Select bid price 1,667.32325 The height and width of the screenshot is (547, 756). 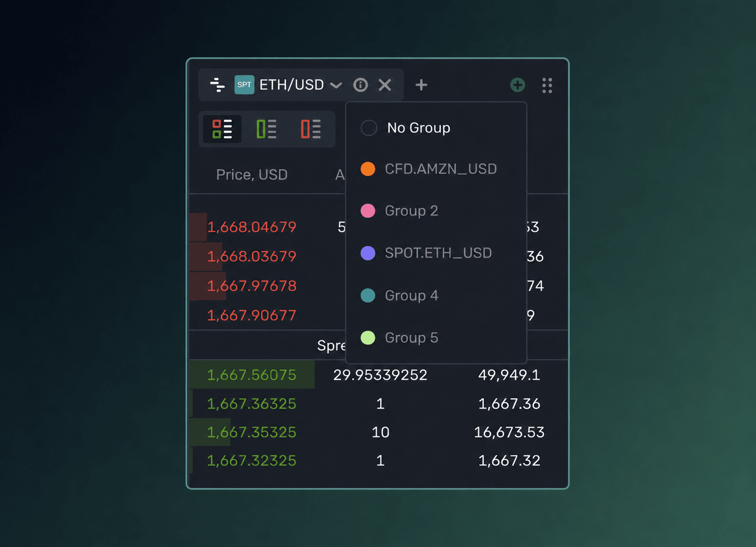[252, 460]
